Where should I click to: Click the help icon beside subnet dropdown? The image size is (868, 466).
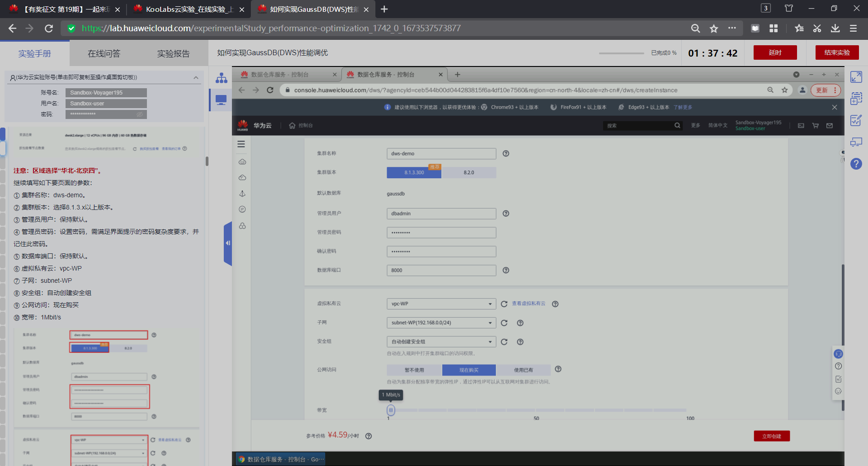coord(520,323)
